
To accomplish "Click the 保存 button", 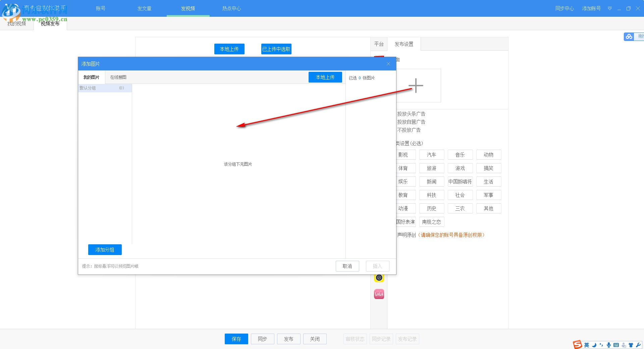I will coord(236,339).
